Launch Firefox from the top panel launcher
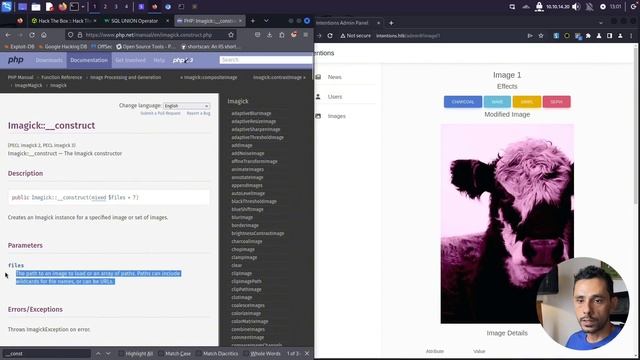Screen dimensions: 640x360 coord(62,7)
